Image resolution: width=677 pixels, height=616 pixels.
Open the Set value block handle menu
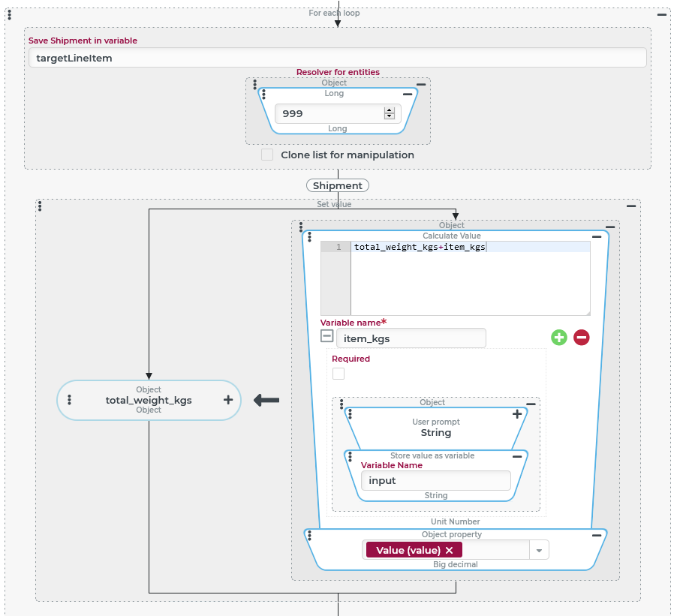click(40, 206)
